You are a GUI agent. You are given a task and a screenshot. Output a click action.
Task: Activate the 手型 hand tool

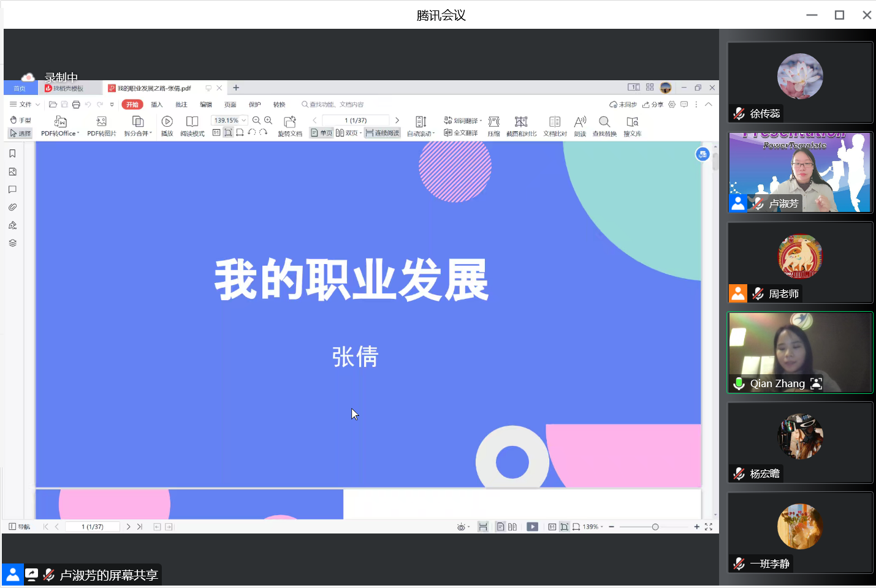click(20, 120)
